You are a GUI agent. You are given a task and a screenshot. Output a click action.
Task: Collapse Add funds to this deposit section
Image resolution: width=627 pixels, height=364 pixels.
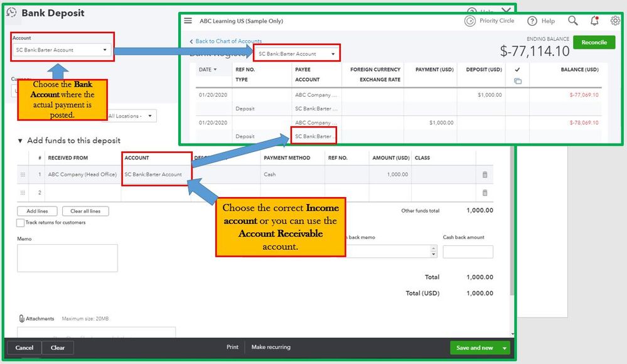pyautogui.click(x=20, y=141)
